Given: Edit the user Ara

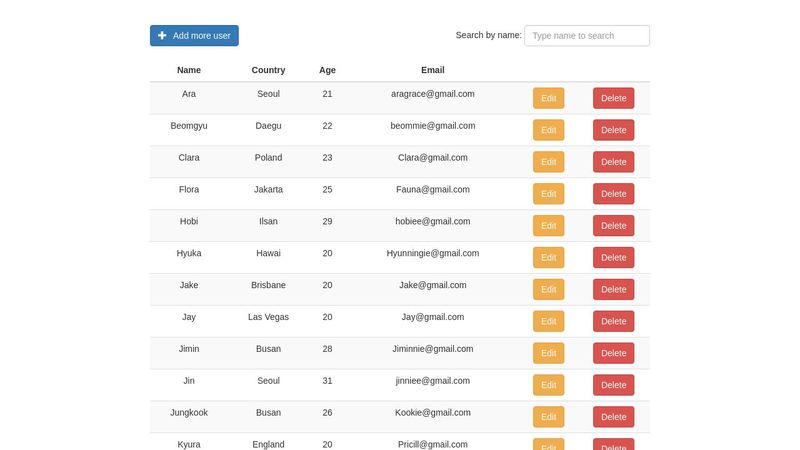Looking at the screenshot, I should [548, 98].
